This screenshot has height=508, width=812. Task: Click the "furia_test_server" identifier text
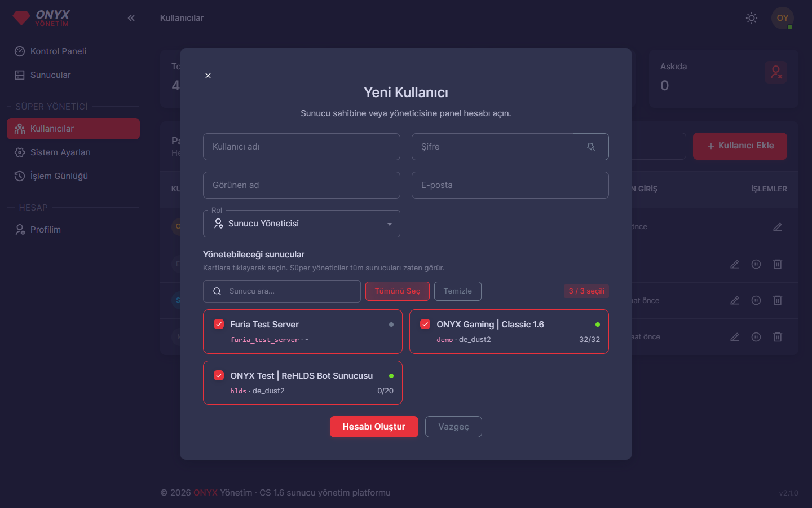pos(264,340)
